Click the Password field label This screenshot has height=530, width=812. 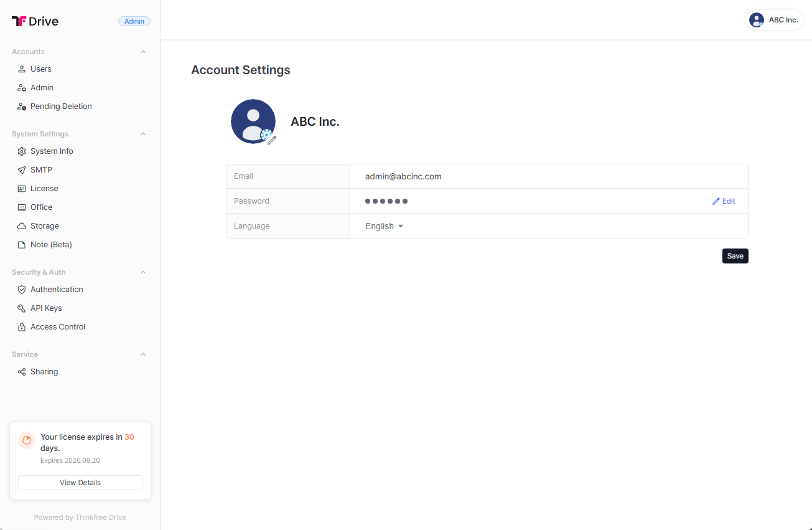coord(251,201)
